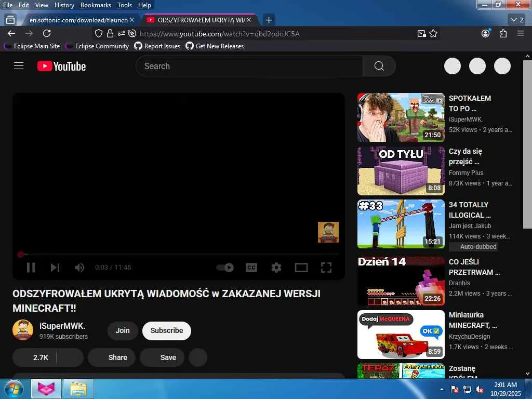Click the page vertical scrollbar
Viewport: 532px width, 399px height.
[527, 145]
